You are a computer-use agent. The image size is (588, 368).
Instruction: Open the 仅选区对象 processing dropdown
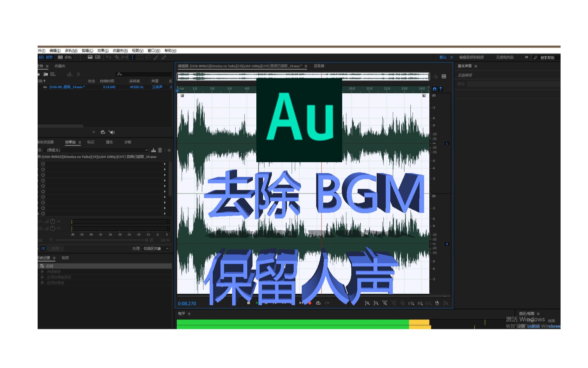[156, 249]
